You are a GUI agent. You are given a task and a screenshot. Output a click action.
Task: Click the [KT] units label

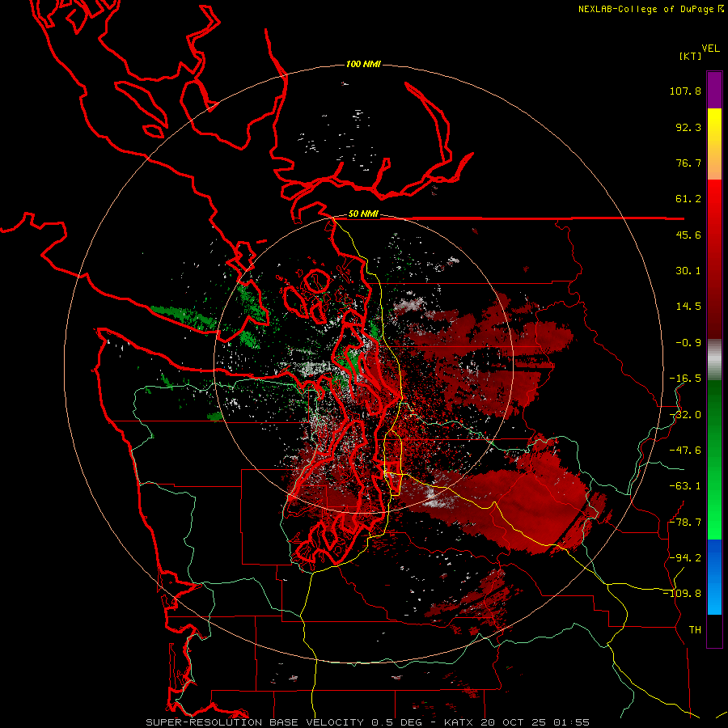pos(691,56)
